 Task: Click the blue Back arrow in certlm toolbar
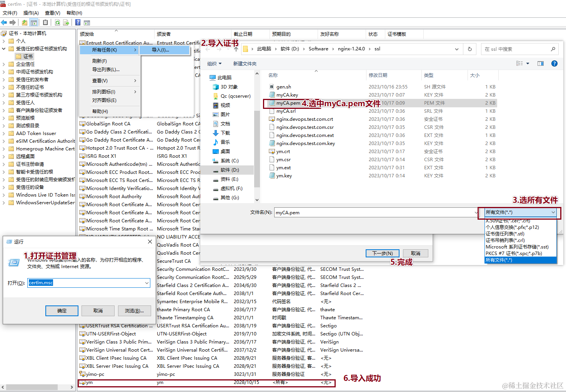[4, 23]
